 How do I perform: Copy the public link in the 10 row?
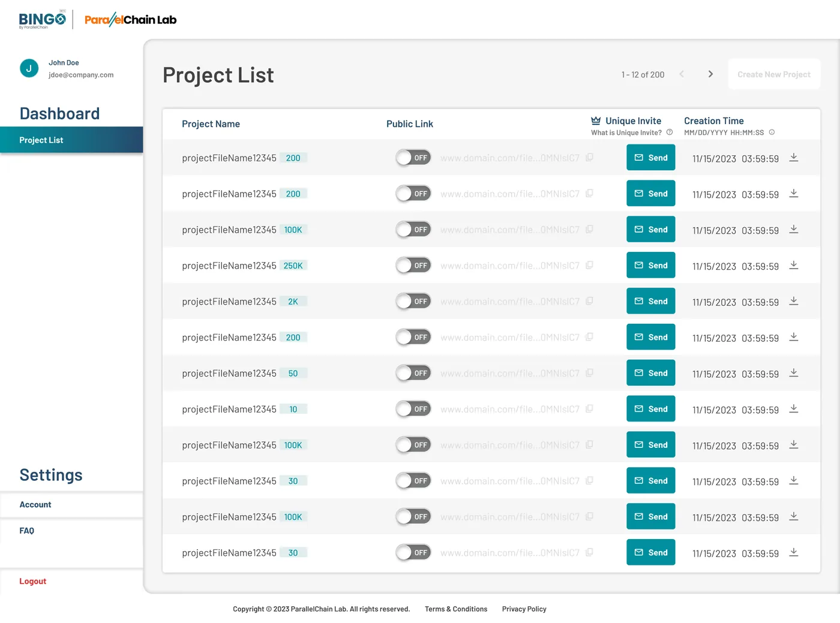[589, 409]
